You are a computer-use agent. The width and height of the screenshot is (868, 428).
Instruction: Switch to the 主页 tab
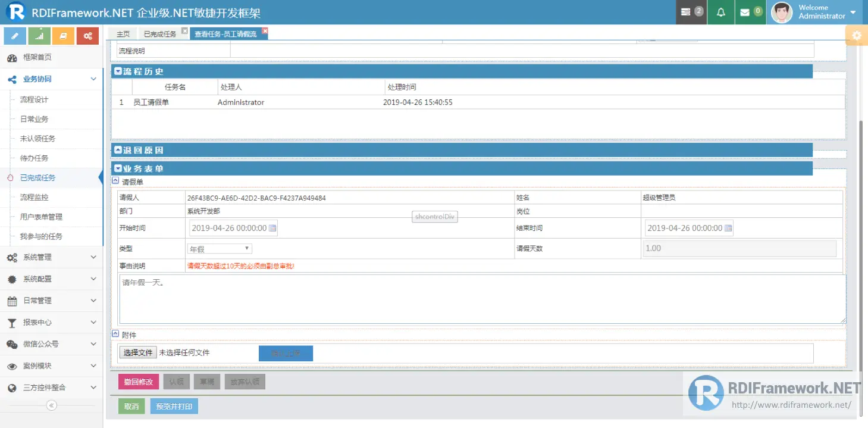pos(123,34)
